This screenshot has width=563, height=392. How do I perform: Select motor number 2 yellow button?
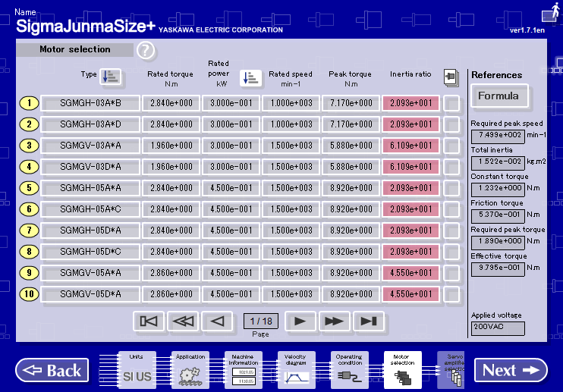point(29,124)
